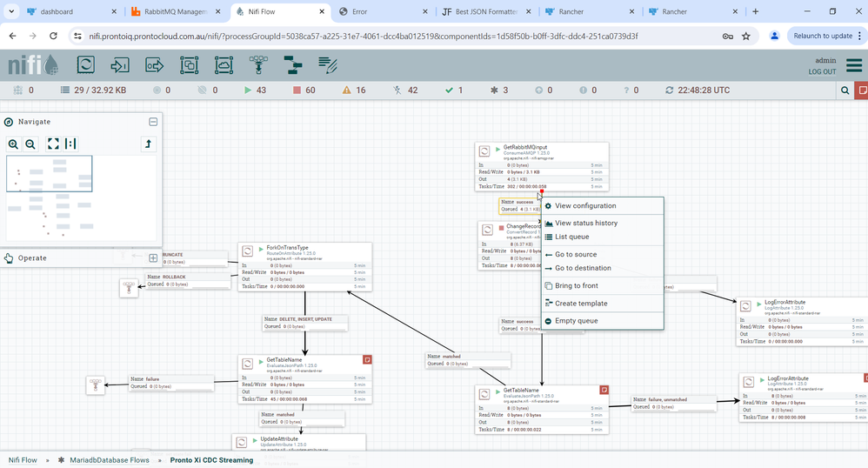This screenshot has height=468, width=868.
Task: Select the Remote Process Group toolbar icon
Action: pos(224,64)
